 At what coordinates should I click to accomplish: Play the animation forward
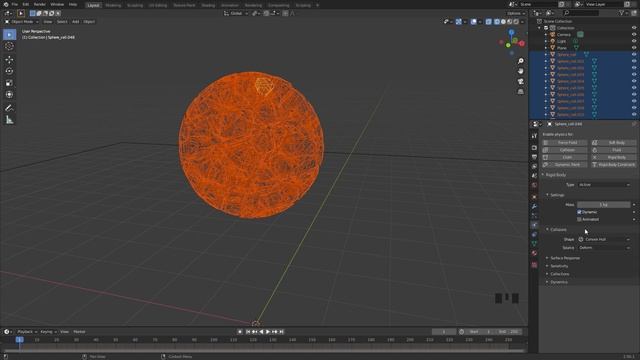[268, 332]
